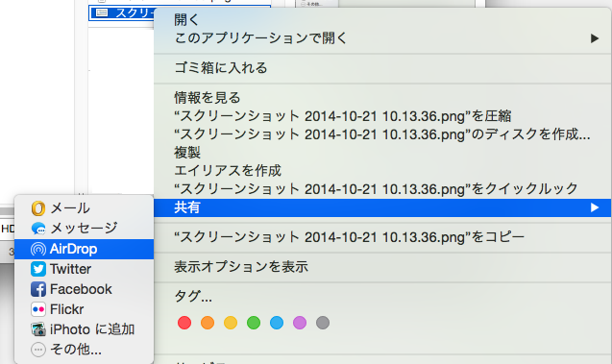Open the タグ... menu item
The width and height of the screenshot is (612, 364).
coord(382,297)
